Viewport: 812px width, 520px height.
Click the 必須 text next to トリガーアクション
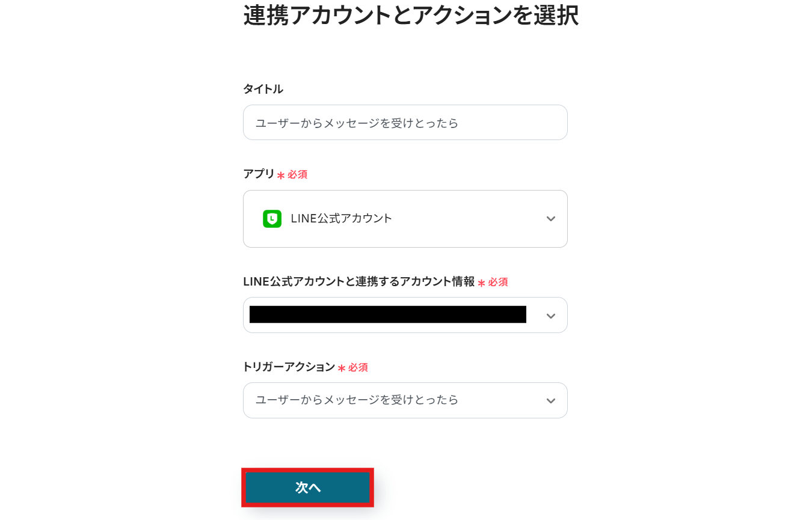click(x=358, y=367)
